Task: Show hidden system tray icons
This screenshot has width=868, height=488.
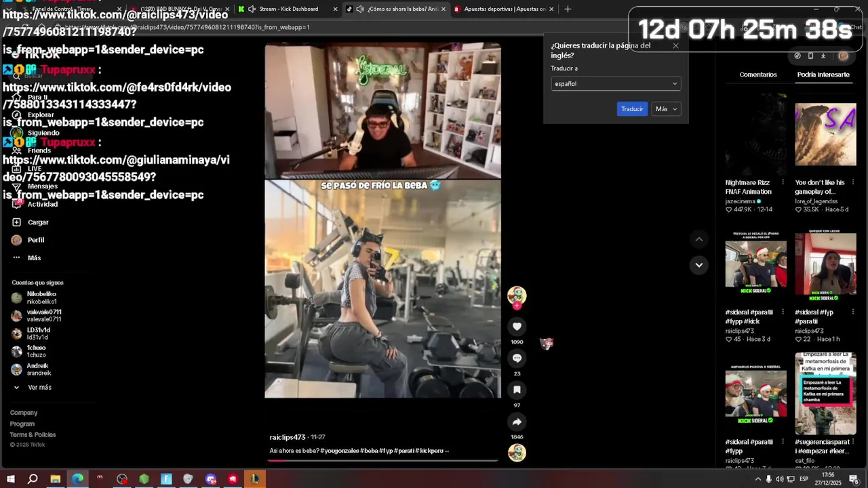Action: click(x=757, y=479)
